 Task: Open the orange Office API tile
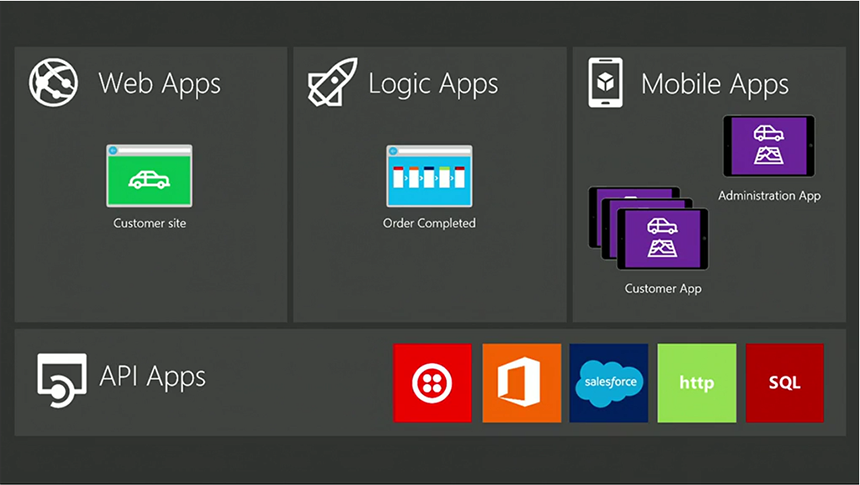click(x=522, y=383)
